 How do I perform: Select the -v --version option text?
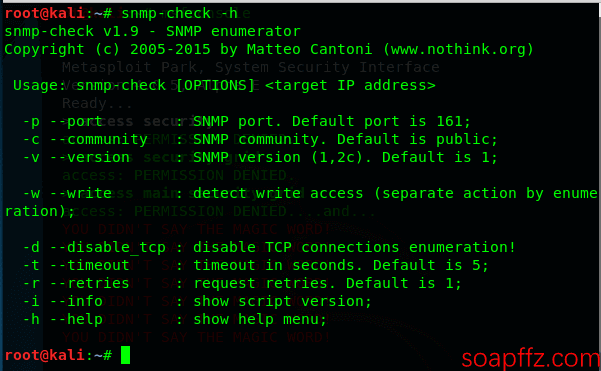(76, 158)
